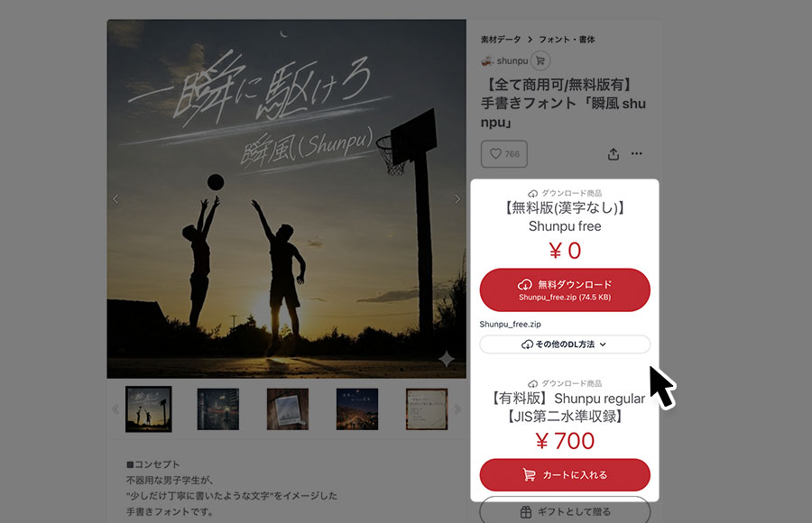Like the item with the heart 766 button
The image size is (812, 523).
coord(503,154)
